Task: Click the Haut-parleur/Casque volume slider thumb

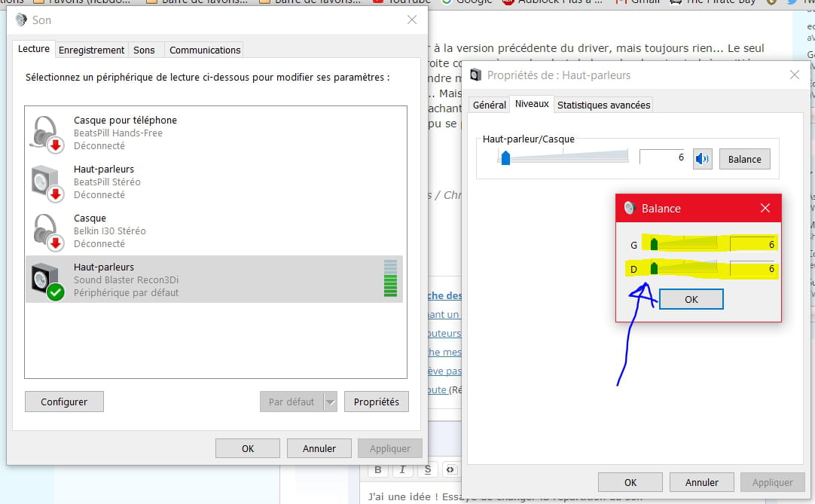Action: coord(505,157)
